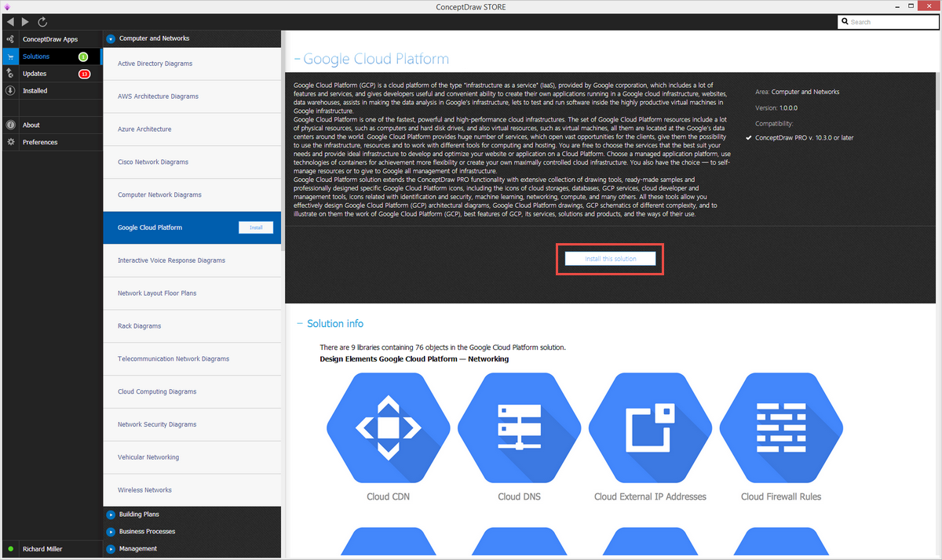Click the Updates icon in sidebar
Screen dimensions: 942x560
[9, 74]
